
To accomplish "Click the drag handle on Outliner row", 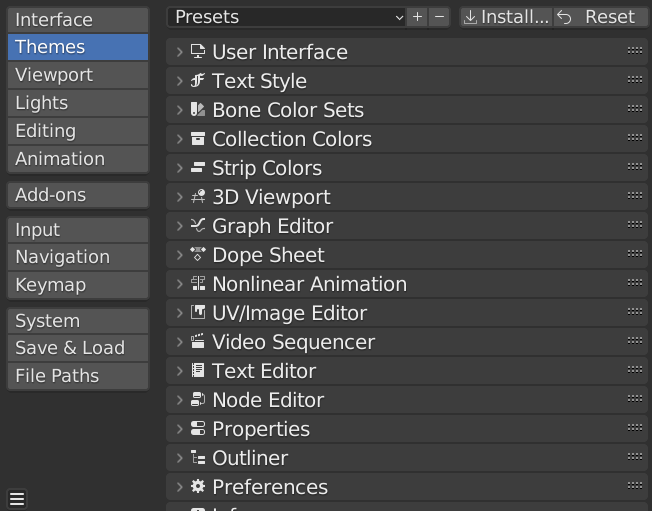I will pyautogui.click(x=635, y=457).
